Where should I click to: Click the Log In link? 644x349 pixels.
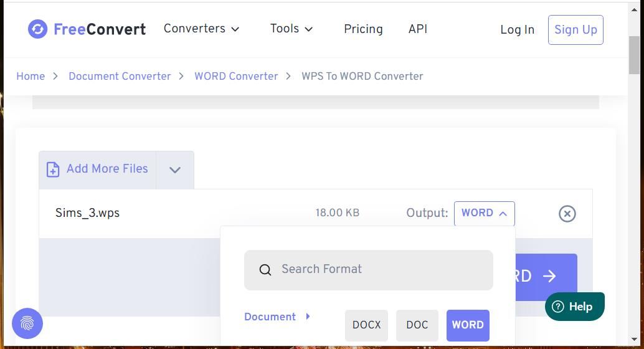pos(517,29)
